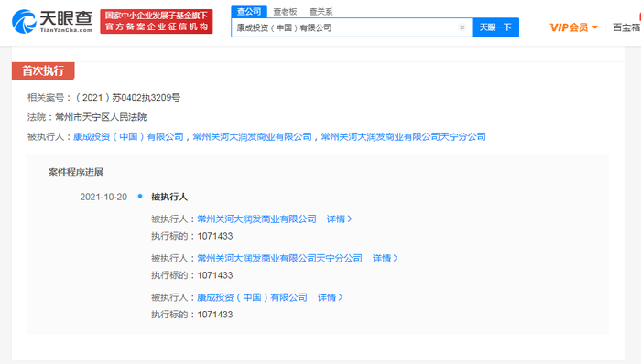
Task: Click the court name 常州市天宁区人民法院
Action: click(101, 117)
